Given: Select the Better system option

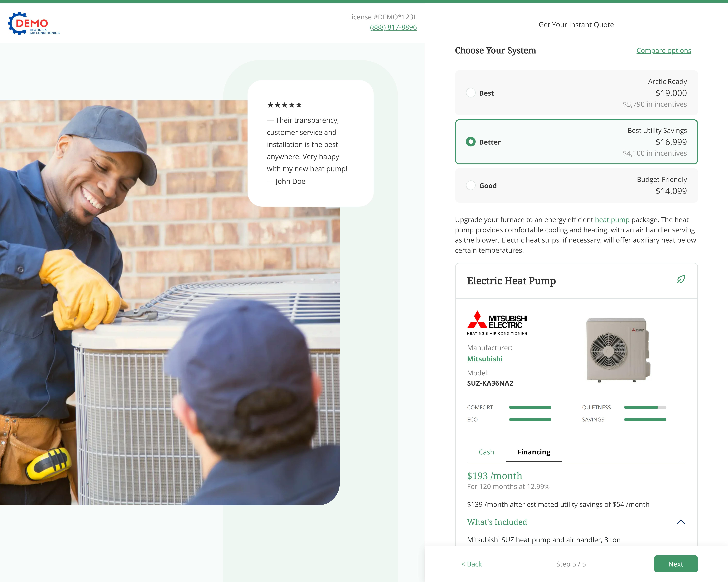Looking at the screenshot, I should (470, 142).
